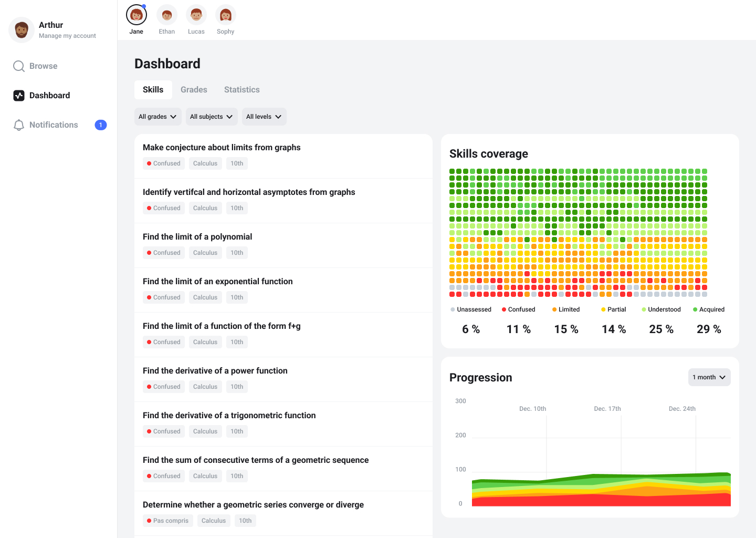This screenshot has width=756, height=538.
Task: Click Manage my account link
Action: pyautogui.click(x=67, y=36)
